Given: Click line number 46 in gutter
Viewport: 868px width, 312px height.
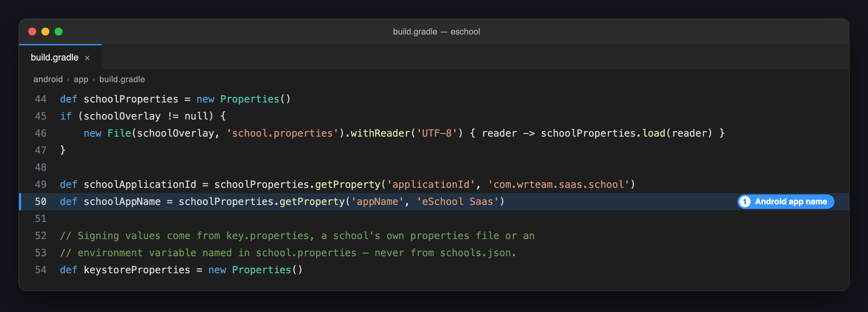Looking at the screenshot, I should (x=41, y=133).
